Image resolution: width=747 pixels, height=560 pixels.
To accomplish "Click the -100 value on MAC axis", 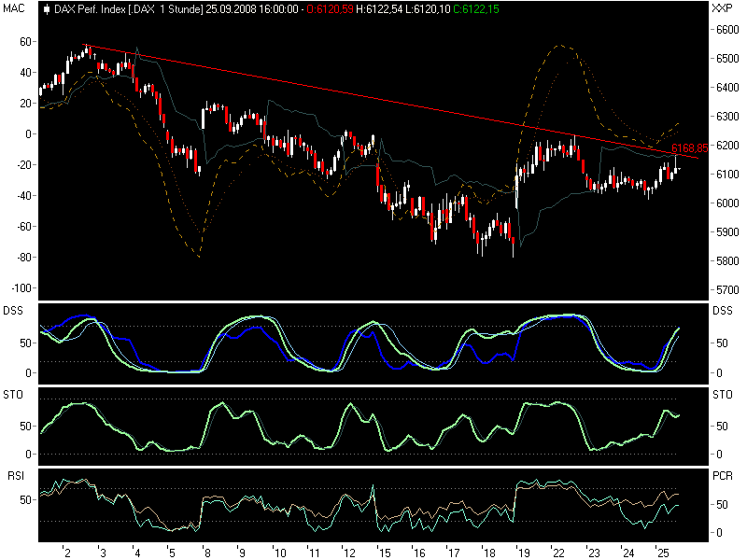I will pos(21,288).
